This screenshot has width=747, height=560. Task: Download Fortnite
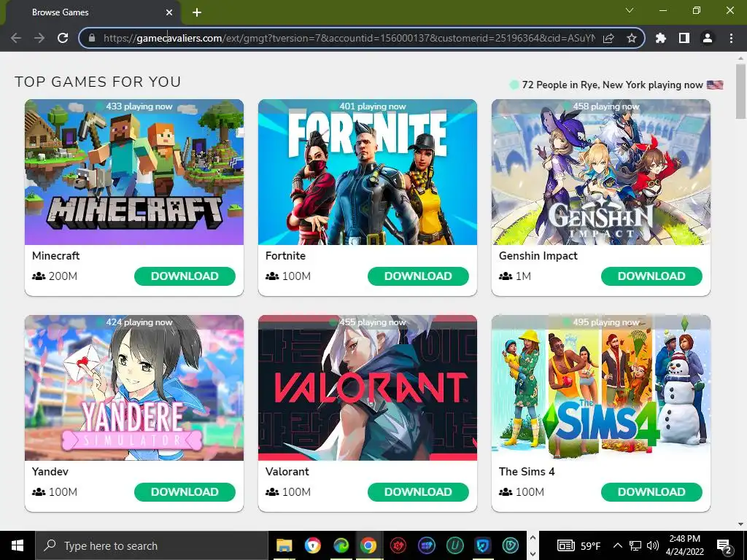click(418, 276)
